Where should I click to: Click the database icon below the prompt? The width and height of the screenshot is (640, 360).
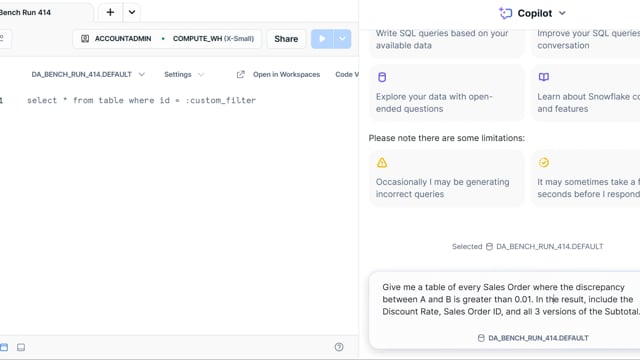point(481,338)
